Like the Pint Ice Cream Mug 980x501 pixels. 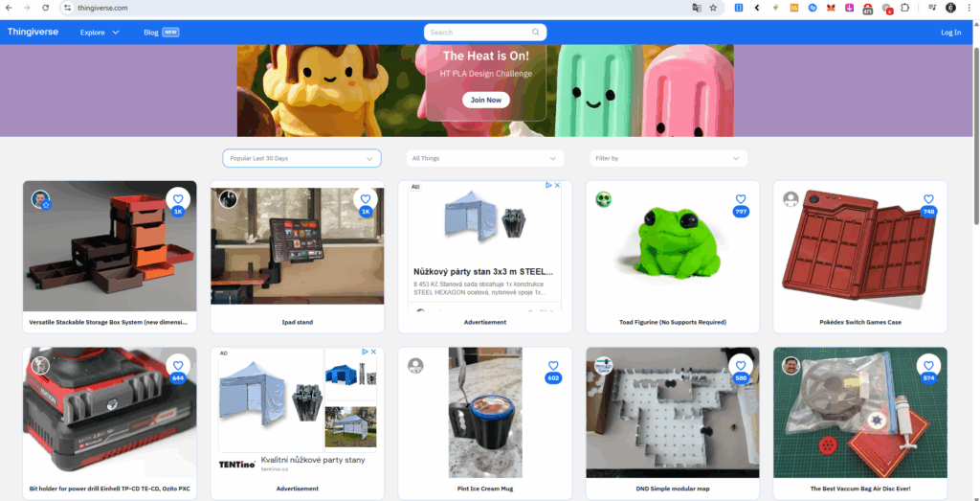553,366
